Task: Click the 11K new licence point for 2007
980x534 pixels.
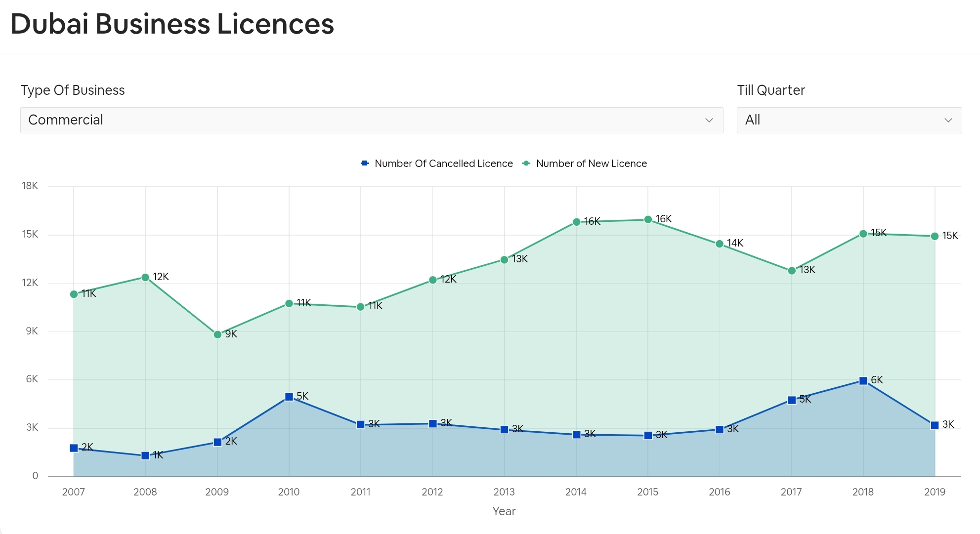Action: point(73,293)
